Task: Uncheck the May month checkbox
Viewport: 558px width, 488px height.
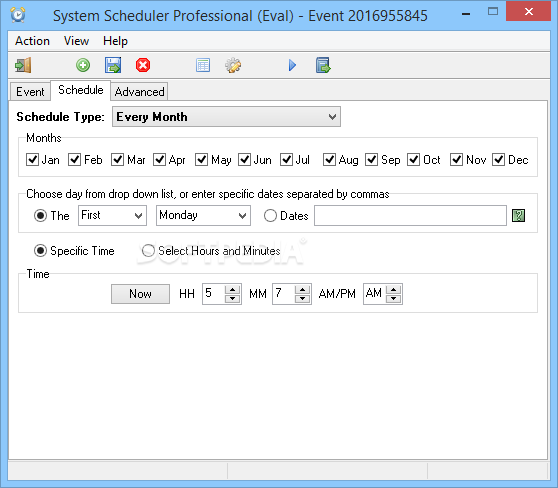Action: 202,159
